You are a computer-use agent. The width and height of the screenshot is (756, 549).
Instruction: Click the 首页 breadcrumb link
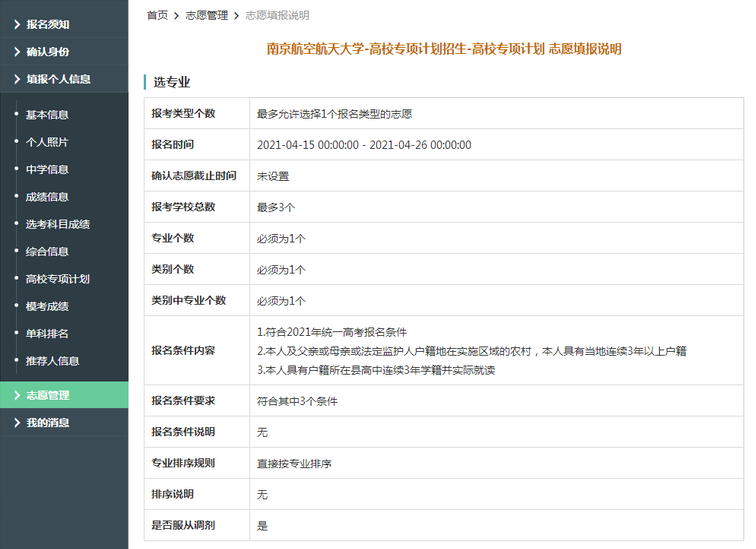click(x=157, y=15)
